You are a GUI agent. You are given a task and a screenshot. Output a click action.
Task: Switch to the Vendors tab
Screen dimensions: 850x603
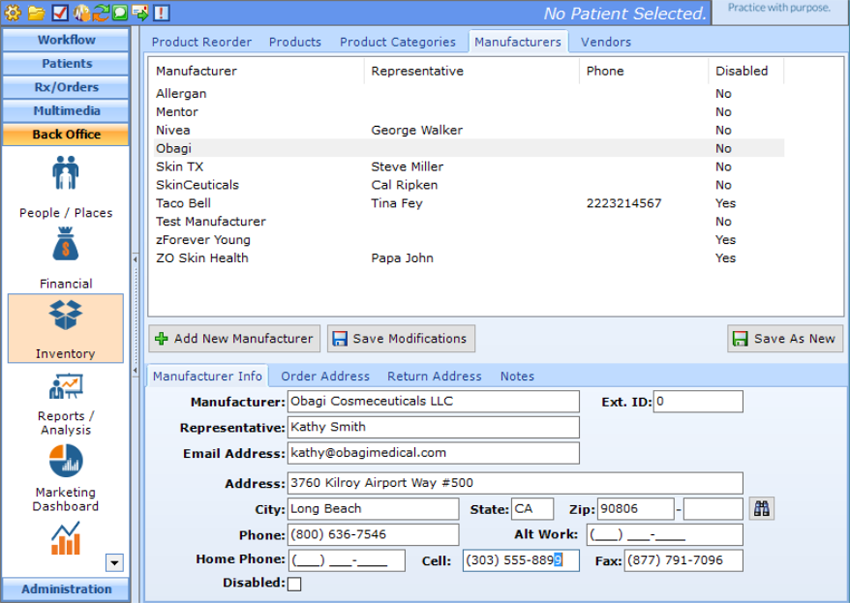click(x=605, y=42)
